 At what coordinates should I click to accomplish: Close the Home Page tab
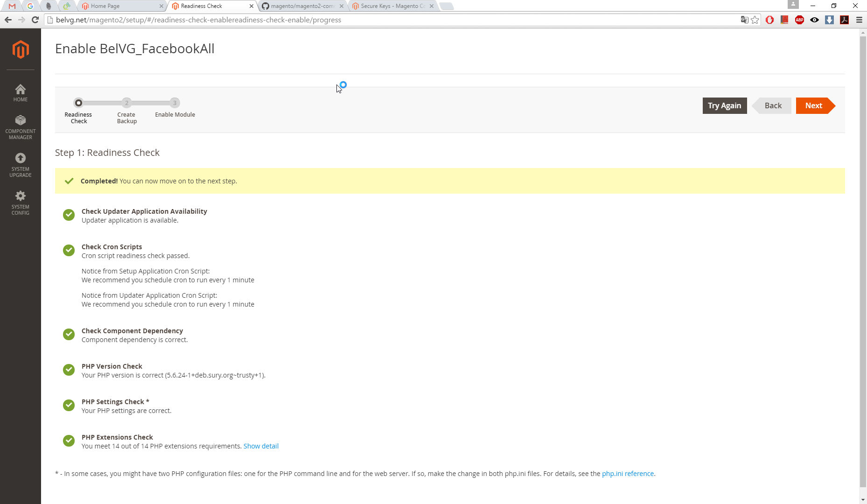tap(161, 6)
